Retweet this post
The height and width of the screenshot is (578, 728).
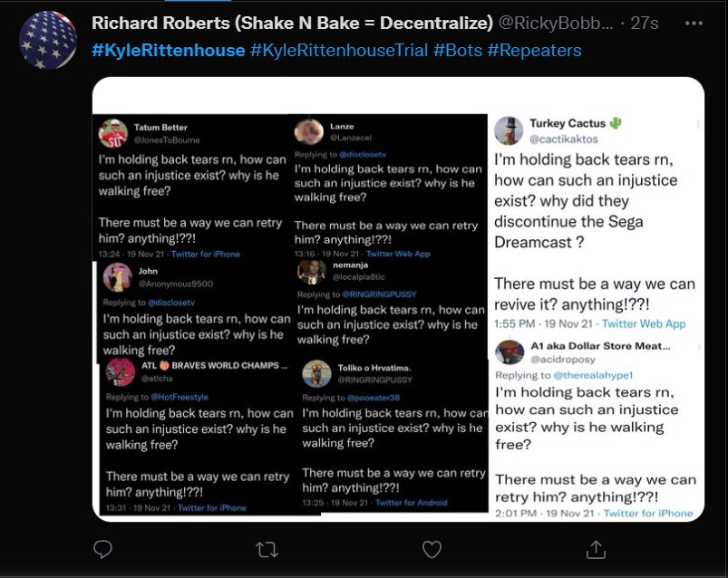tap(267, 549)
